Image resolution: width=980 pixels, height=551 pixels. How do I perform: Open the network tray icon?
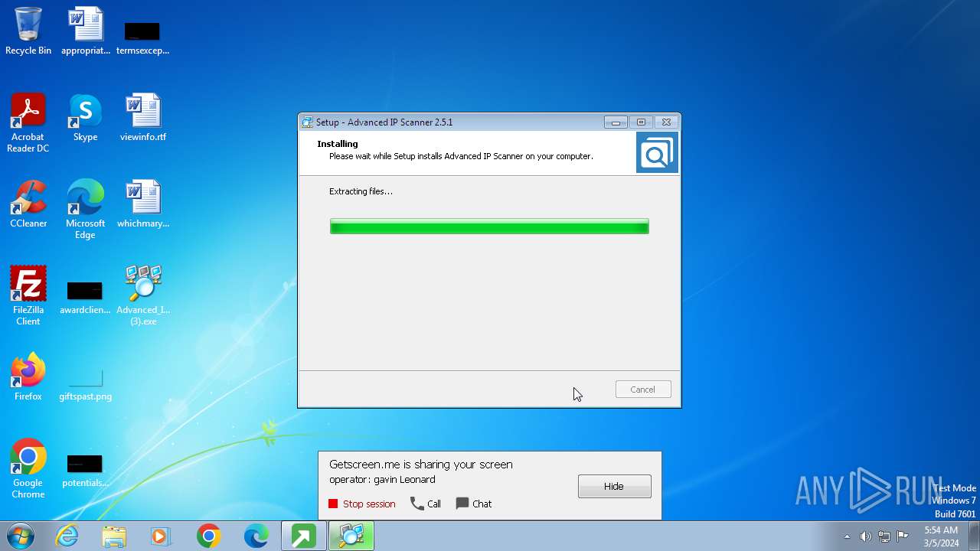click(x=884, y=536)
